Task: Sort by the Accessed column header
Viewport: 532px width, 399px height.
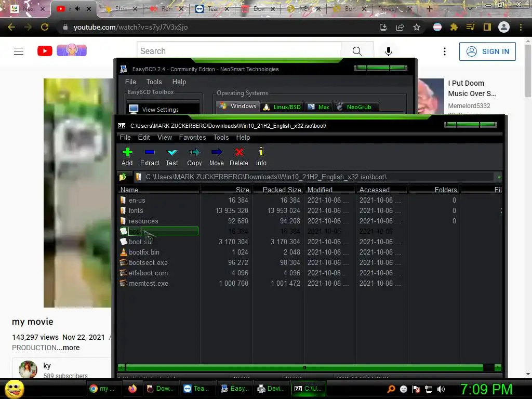Action: coord(382,190)
